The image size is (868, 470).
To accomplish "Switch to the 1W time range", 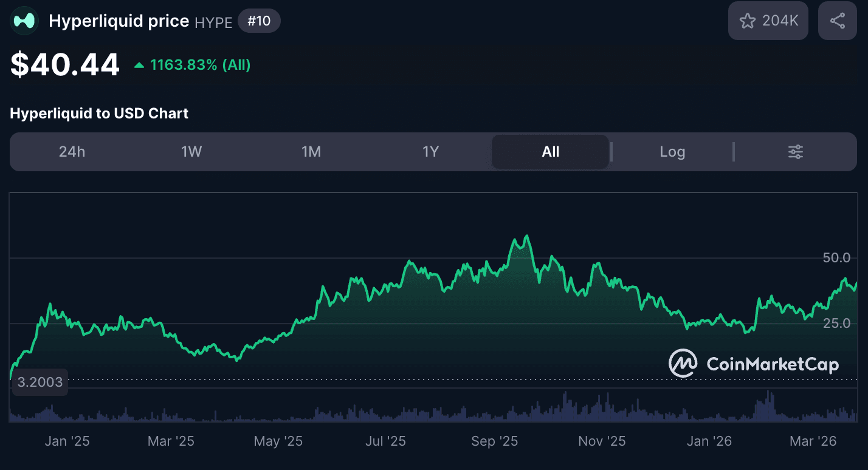I will (191, 152).
